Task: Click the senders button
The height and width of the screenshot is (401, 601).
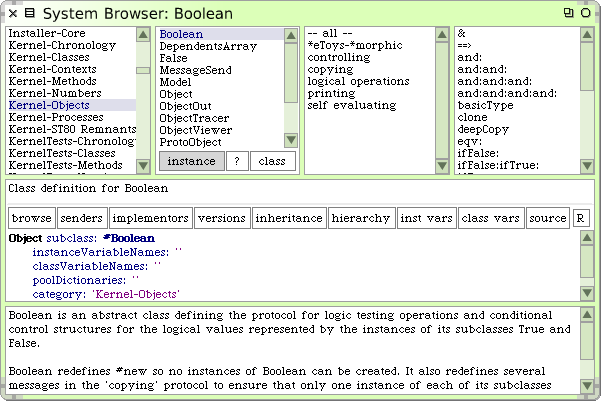Action: pos(81,217)
